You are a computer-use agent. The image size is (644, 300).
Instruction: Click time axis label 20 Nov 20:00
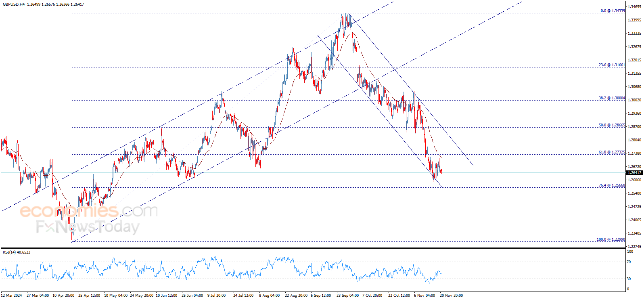click(451, 296)
